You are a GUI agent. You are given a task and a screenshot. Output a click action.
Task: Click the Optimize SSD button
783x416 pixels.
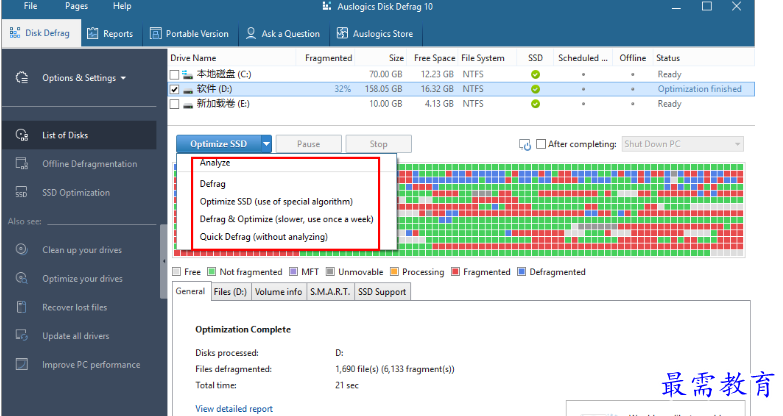(219, 144)
